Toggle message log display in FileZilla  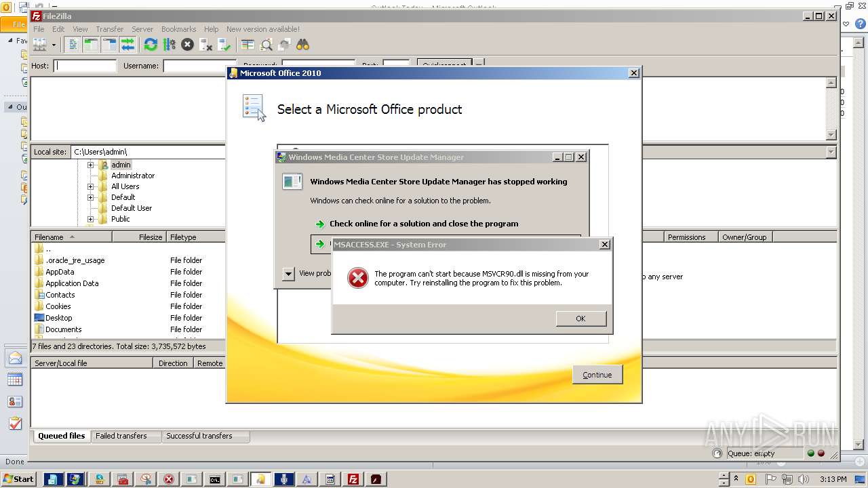point(73,45)
